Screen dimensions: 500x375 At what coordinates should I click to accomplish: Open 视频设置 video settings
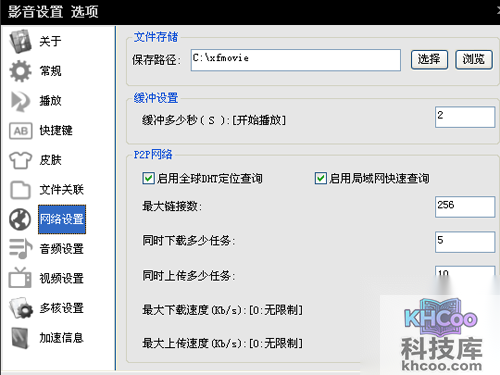pyautogui.click(x=61, y=278)
